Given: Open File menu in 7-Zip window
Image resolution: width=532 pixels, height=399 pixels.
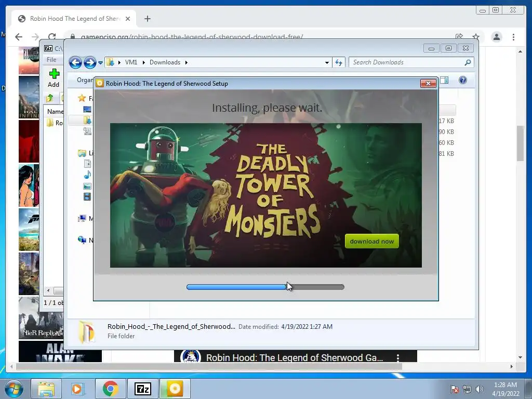Looking at the screenshot, I should pos(51,60).
